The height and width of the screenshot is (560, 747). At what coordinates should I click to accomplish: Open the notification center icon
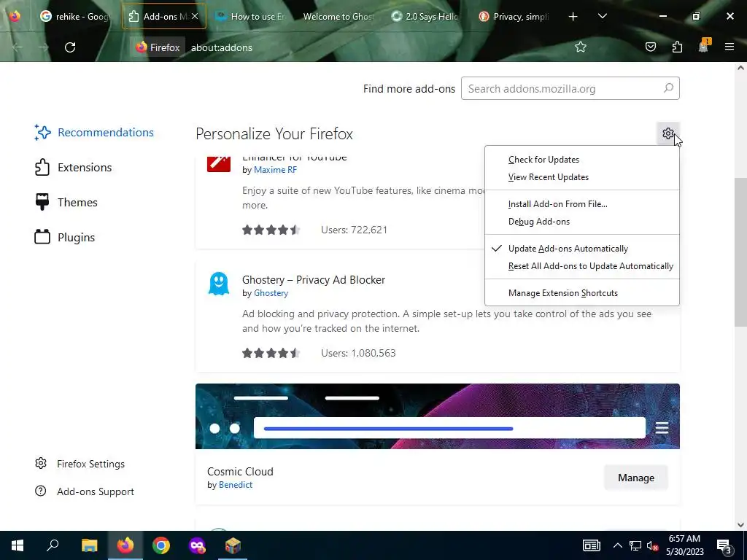[x=724, y=546]
